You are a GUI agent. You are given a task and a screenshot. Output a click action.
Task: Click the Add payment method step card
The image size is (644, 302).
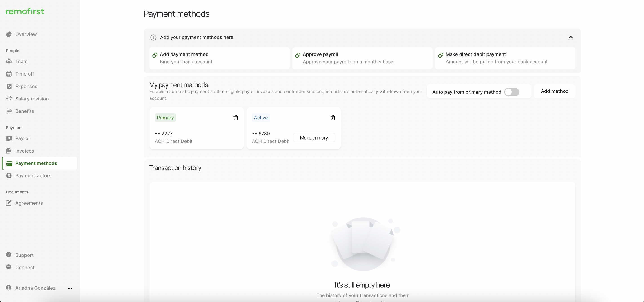219,58
